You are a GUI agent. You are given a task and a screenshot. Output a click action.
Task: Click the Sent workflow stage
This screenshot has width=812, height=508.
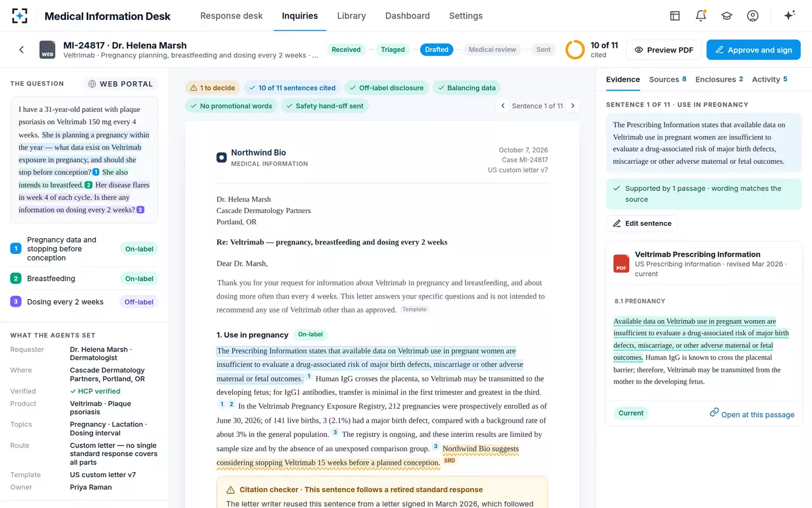coord(543,50)
